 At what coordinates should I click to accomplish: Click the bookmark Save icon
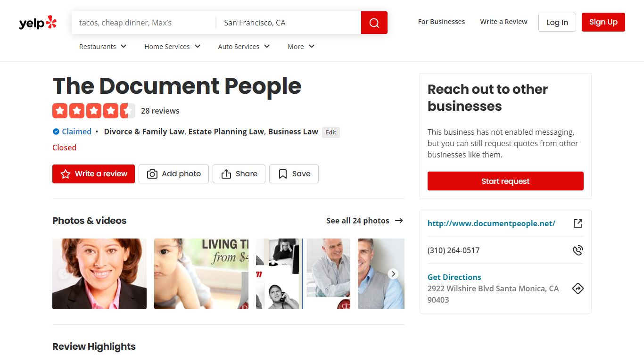pos(283,174)
